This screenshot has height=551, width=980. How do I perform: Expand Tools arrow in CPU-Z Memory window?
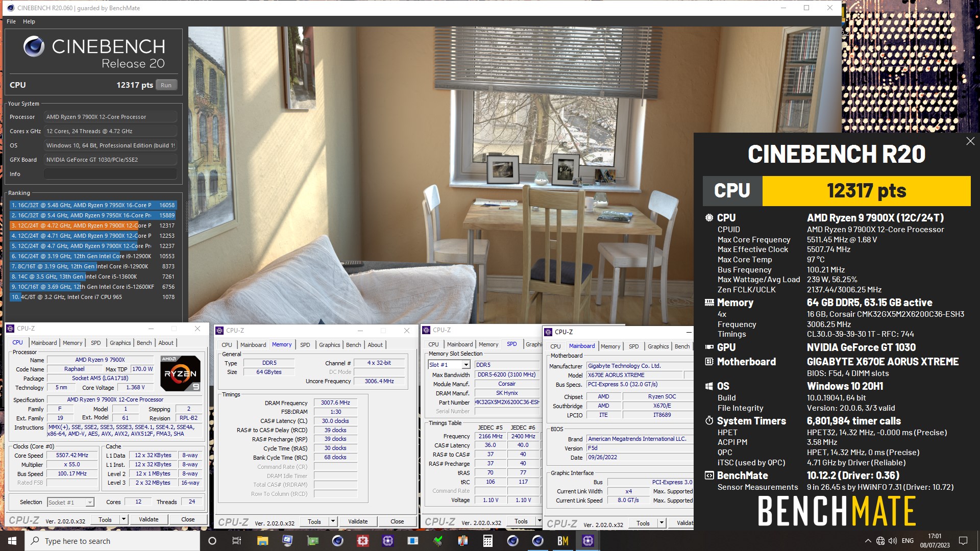click(x=333, y=521)
